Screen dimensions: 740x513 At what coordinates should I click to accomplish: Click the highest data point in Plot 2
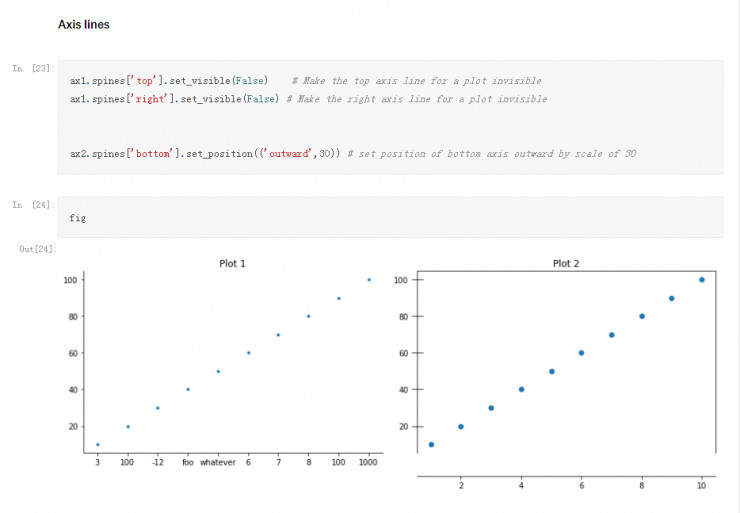[x=701, y=280]
